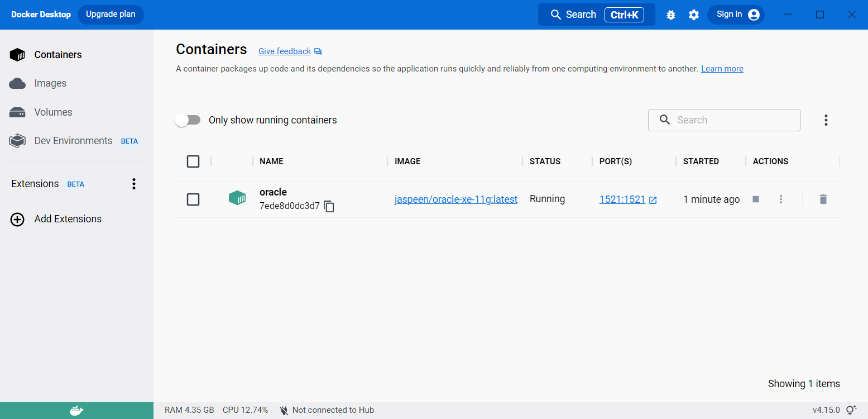This screenshot has width=868, height=419.
Task: Open the top bar Search Ctrl+K field
Action: [597, 15]
